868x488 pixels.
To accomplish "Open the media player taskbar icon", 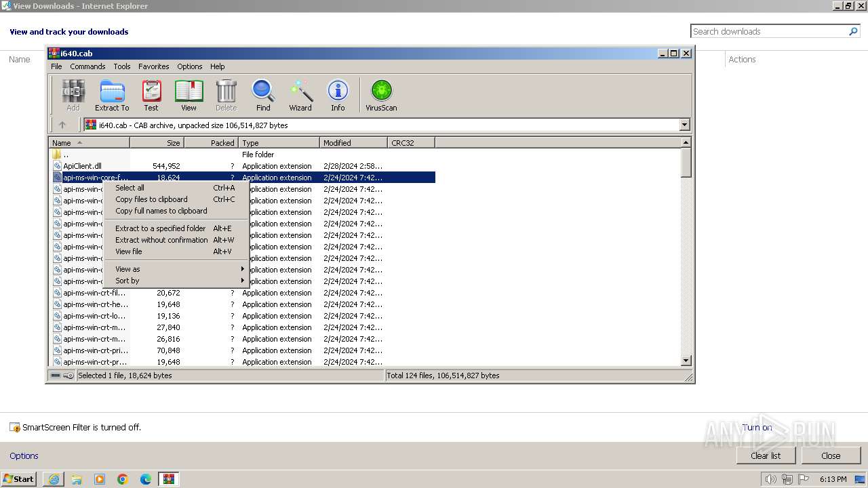I will (x=100, y=479).
